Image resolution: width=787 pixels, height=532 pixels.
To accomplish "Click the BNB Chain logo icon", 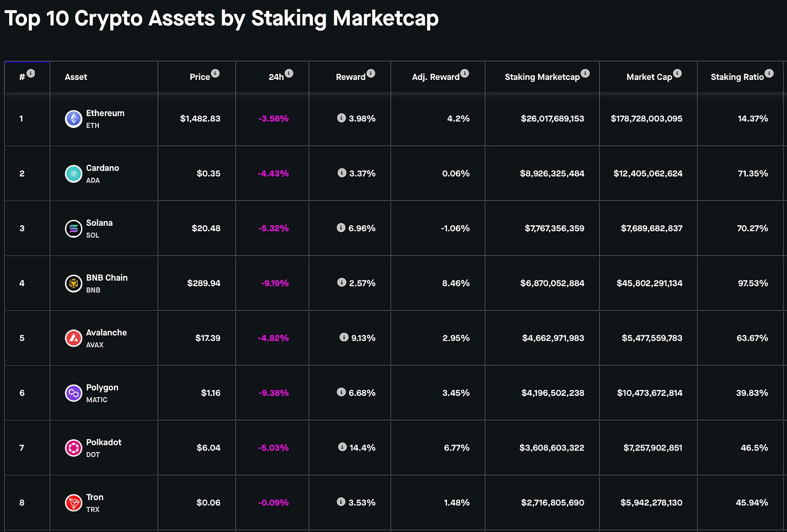I will 74,283.
